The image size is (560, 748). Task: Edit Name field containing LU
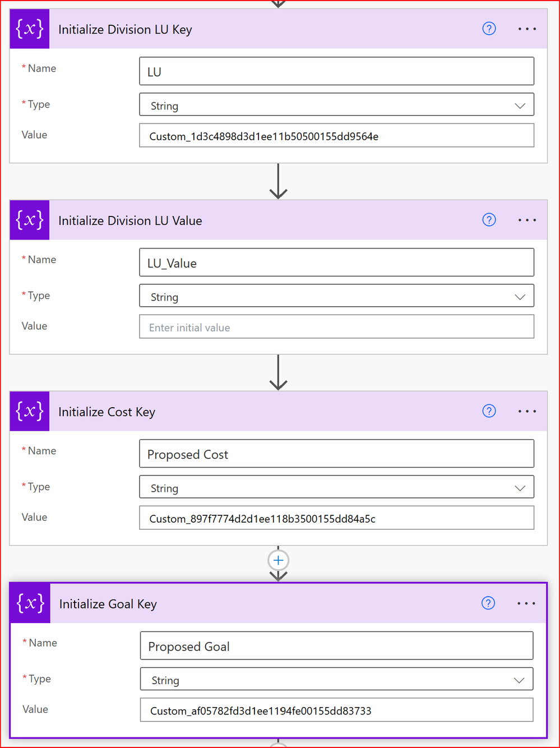pos(336,71)
